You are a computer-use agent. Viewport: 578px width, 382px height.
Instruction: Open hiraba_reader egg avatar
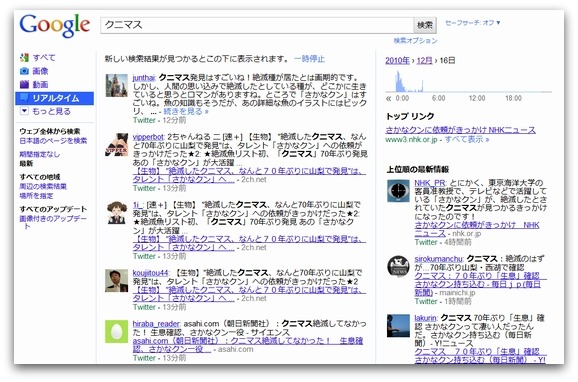(x=116, y=331)
